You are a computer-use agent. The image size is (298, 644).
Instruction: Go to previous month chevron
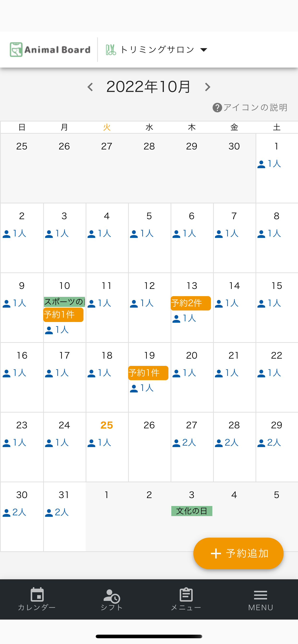pos(90,87)
